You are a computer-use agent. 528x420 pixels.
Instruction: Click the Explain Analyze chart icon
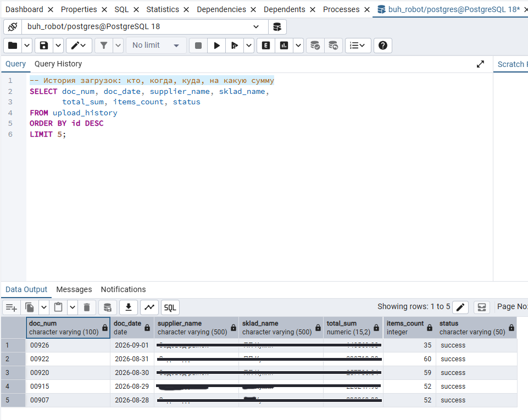284,46
